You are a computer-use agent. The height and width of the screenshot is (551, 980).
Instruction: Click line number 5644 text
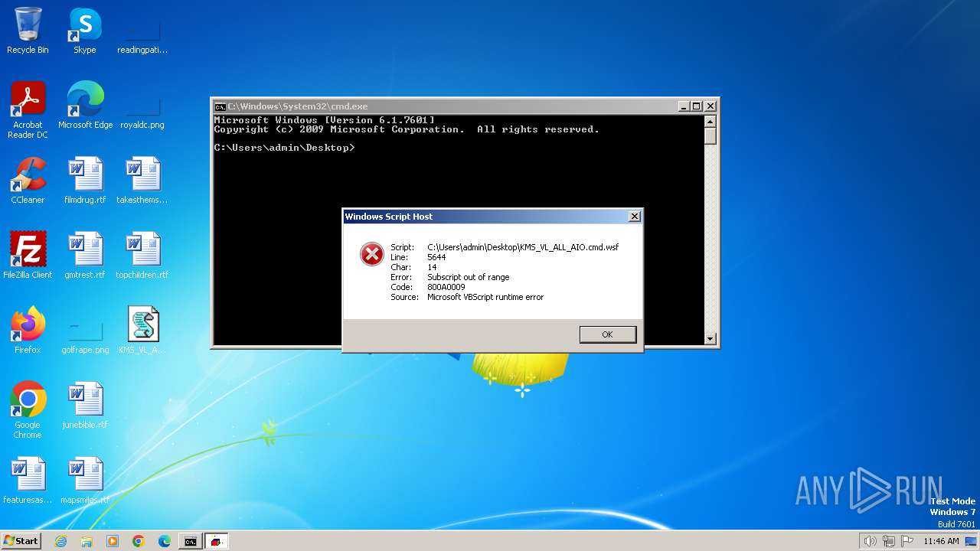(x=436, y=257)
